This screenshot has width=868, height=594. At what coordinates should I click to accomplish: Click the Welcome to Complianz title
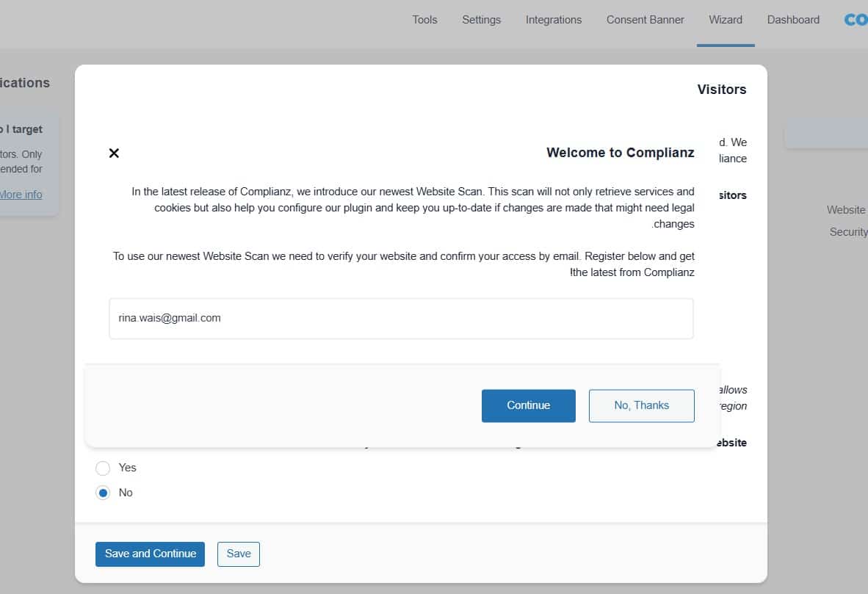[620, 153]
